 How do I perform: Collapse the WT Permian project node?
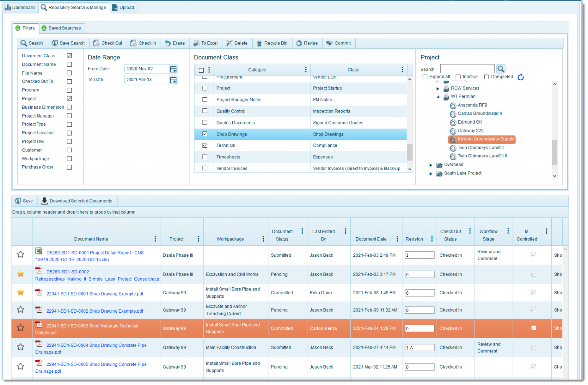tap(438, 96)
